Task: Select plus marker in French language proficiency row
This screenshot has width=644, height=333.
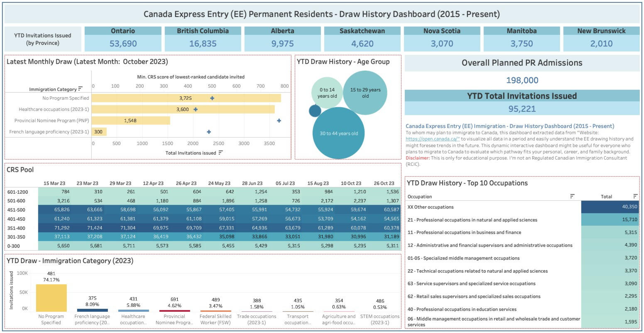Action: tap(209, 132)
